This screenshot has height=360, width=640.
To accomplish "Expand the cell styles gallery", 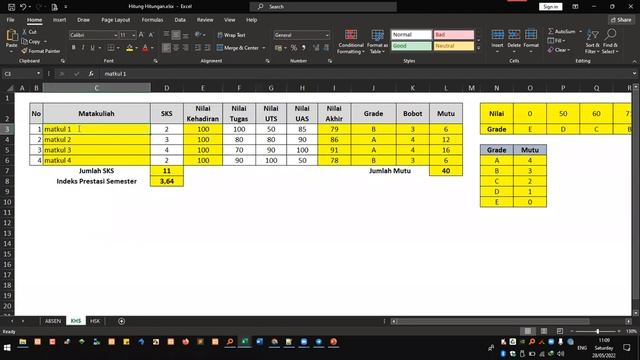I will [478, 48].
